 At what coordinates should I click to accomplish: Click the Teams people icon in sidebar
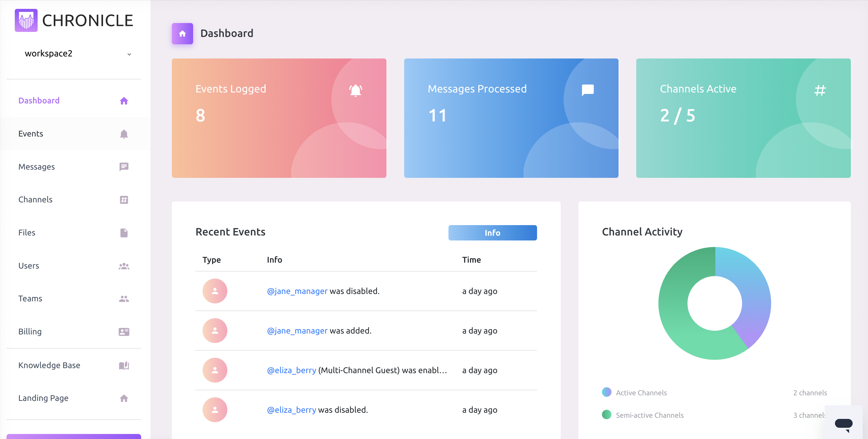pos(124,299)
